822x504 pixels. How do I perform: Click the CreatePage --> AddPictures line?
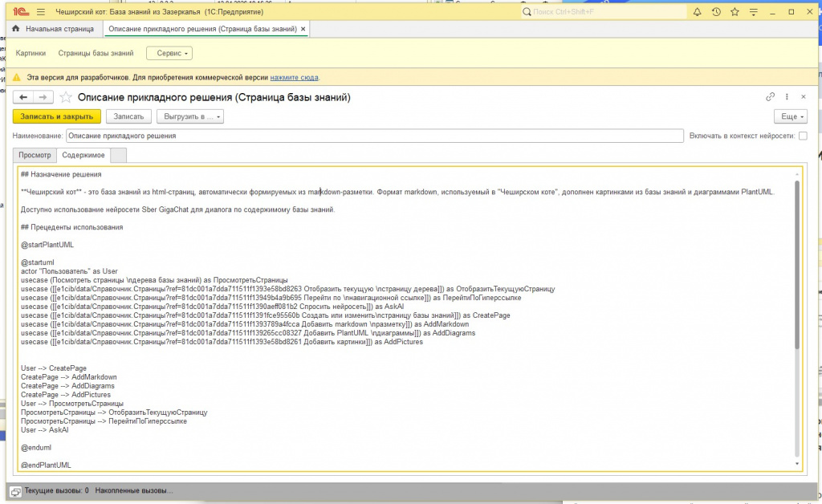pos(66,395)
